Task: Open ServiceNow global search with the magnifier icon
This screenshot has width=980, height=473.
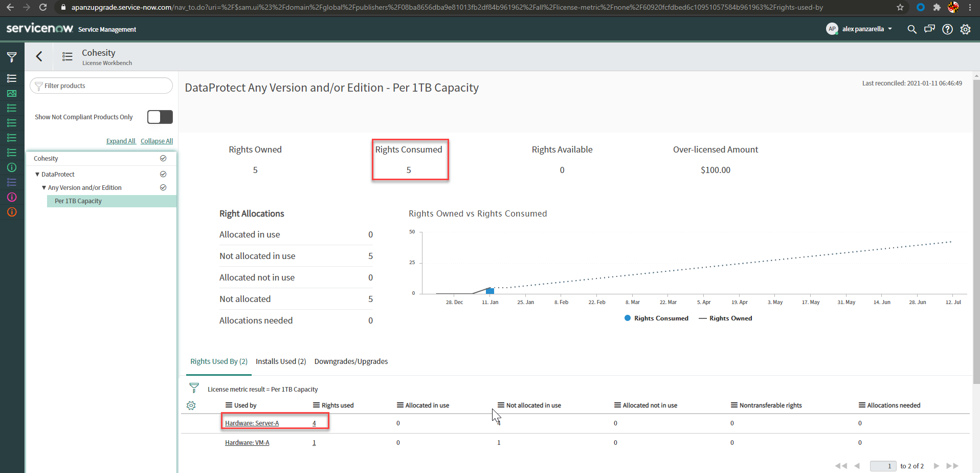Action: 912,29
